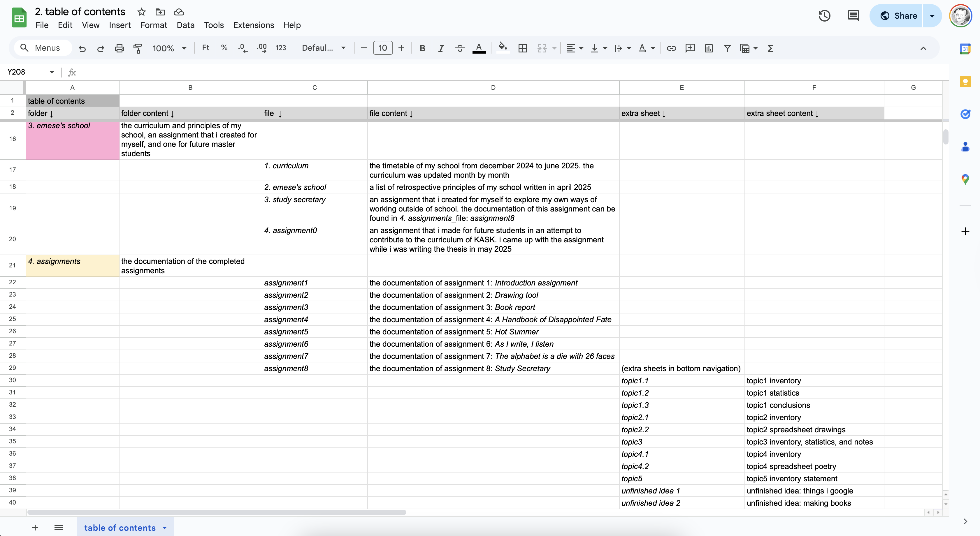Click the paint format roller icon
This screenshot has height=536, width=980.
(x=138, y=48)
